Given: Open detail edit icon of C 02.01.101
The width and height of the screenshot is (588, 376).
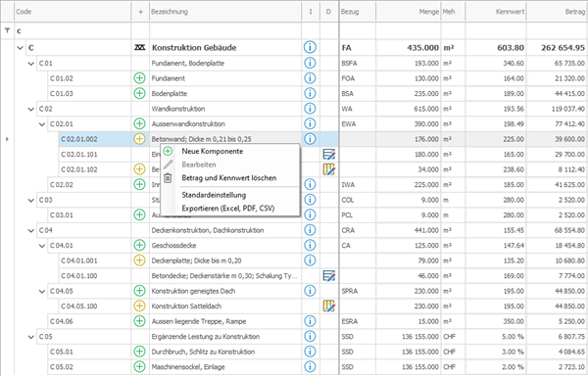Looking at the screenshot, I should point(329,155).
